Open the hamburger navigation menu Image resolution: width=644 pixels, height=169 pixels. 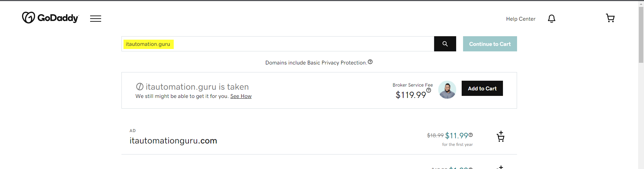point(96,19)
